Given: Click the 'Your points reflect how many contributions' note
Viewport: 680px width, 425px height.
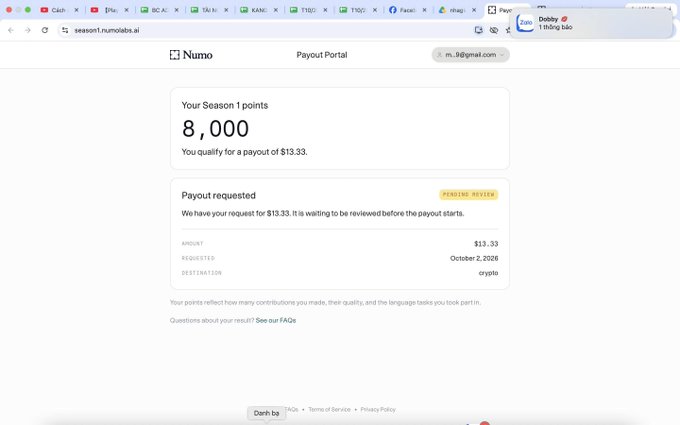Looking at the screenshot, I should coord(325,302).
